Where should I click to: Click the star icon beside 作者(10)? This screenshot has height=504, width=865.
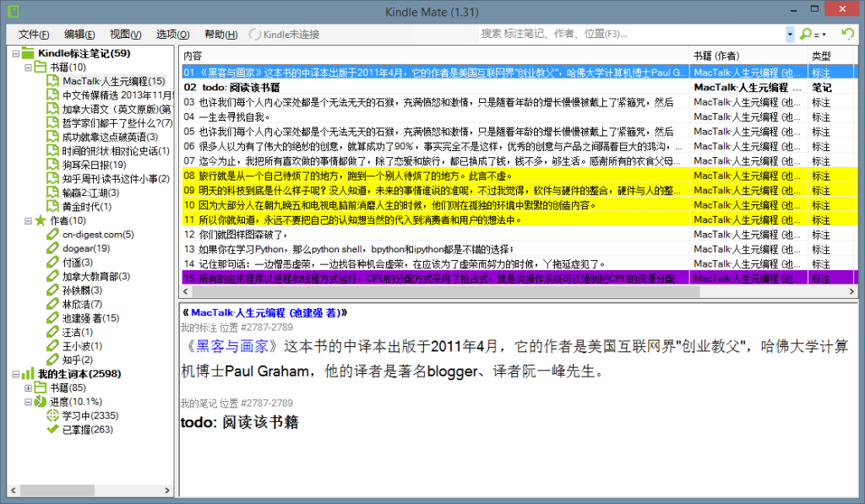tap(41, 220)
